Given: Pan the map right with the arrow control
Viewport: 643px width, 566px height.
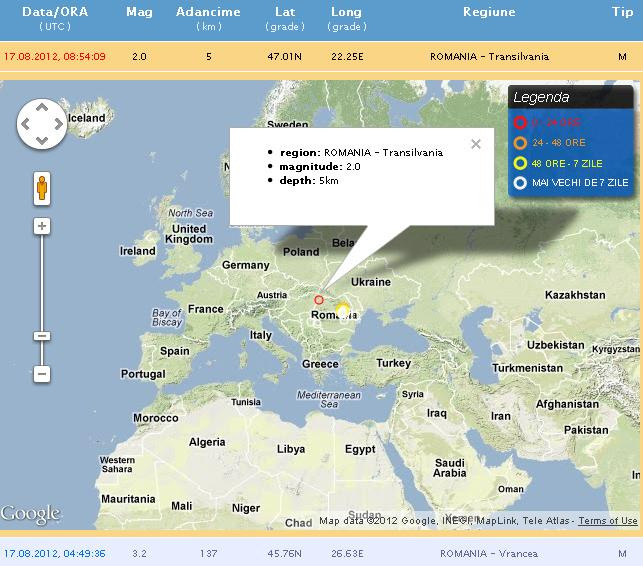Looking at the screenshot, I should tap(56, 124).
